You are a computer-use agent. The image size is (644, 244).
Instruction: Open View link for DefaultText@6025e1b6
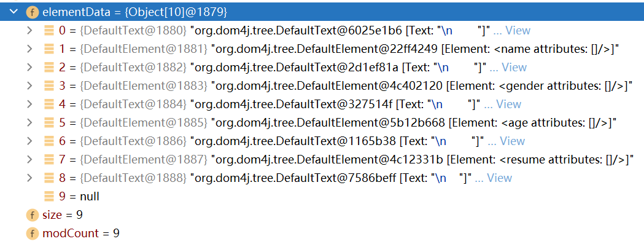(518, 31)
